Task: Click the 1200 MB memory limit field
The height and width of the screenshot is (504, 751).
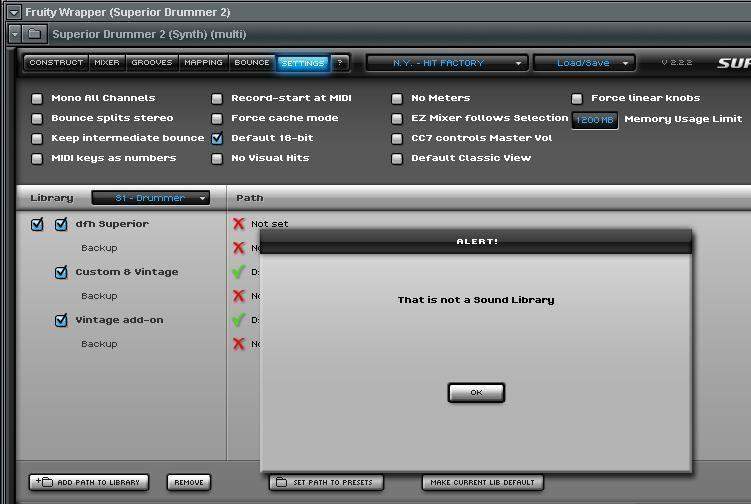Action: pyautogui.click(x=595, y=120)
